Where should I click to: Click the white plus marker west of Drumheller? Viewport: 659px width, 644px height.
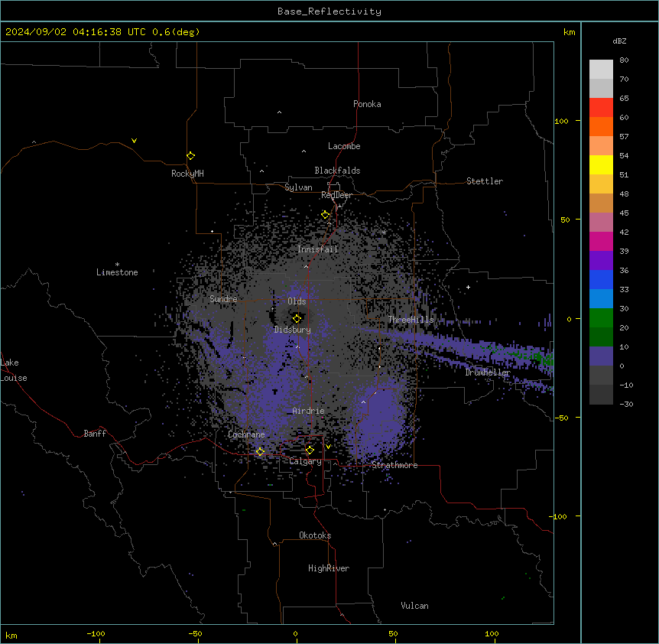468,287
